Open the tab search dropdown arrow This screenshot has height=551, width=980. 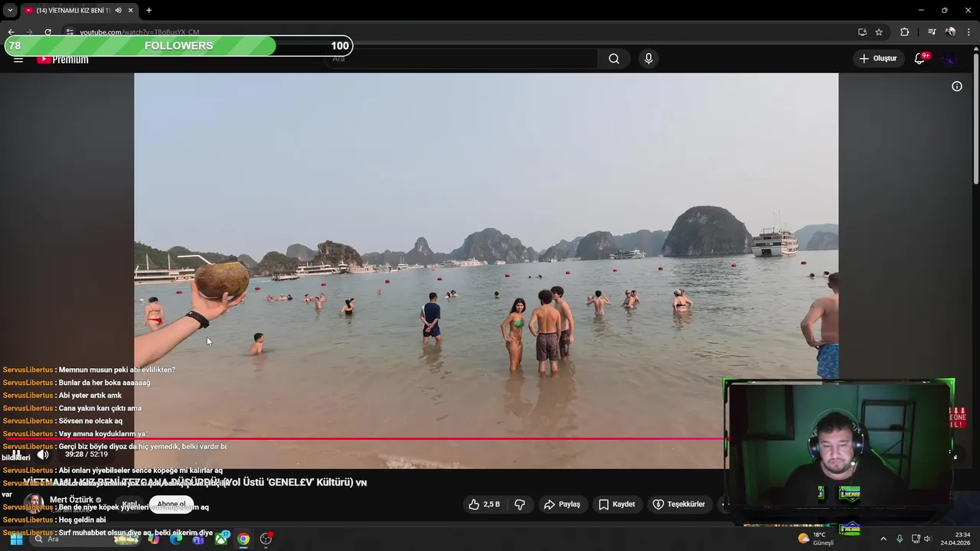[10, 10]
